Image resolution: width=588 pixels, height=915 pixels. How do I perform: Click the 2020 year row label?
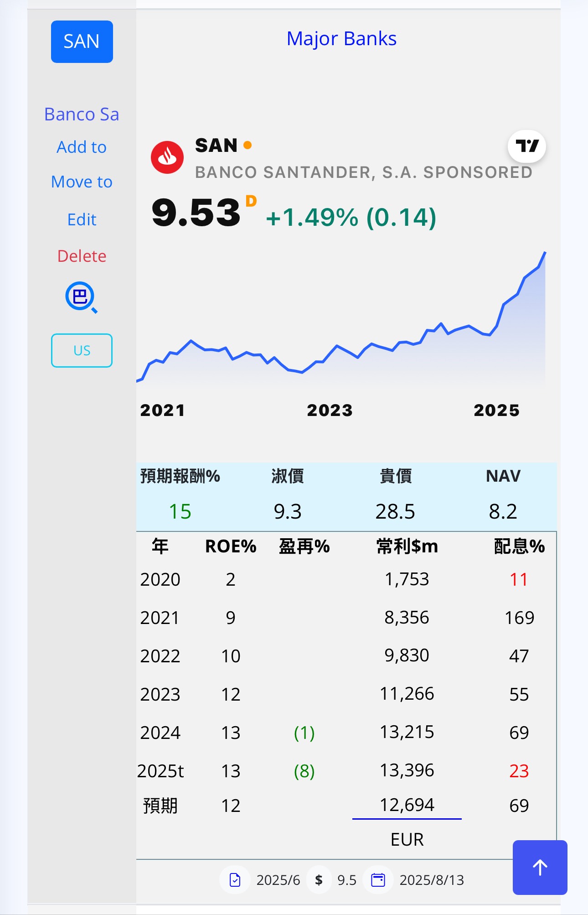160,579
